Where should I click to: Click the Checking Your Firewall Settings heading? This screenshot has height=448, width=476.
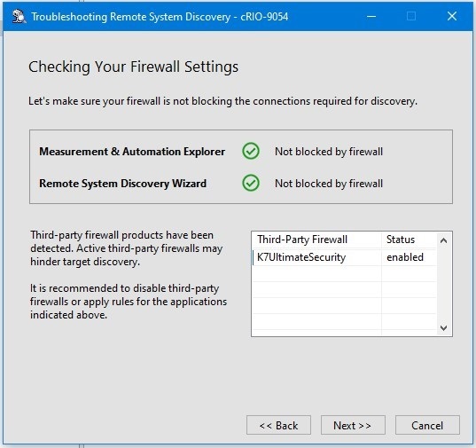[133, 67]
